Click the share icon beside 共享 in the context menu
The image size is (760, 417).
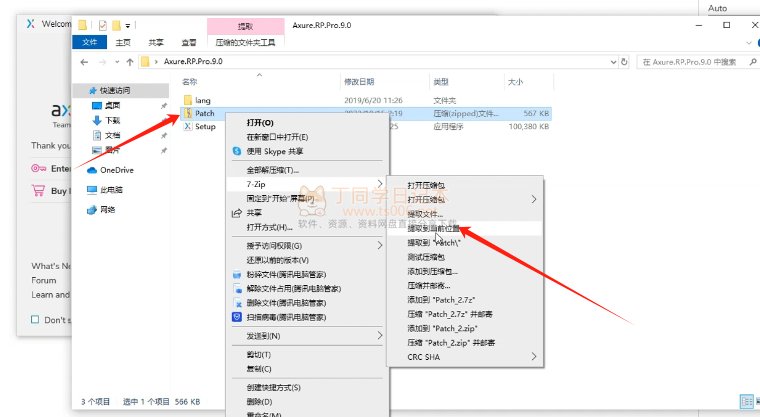237,213
